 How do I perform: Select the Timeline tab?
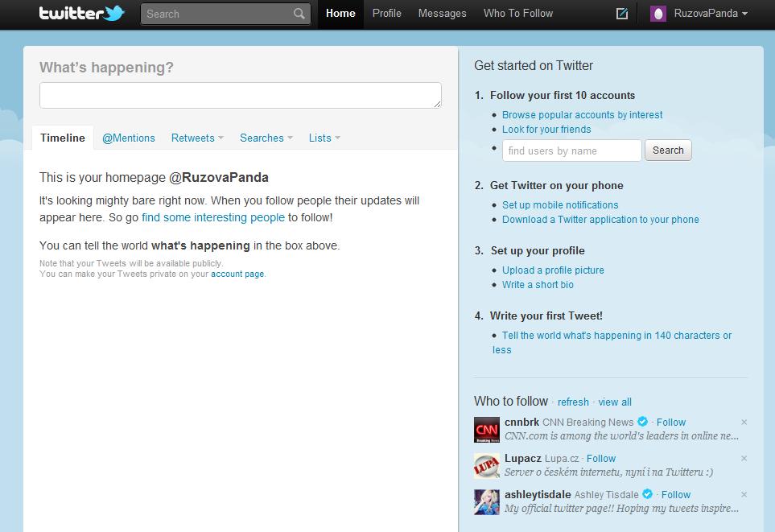pos(63,138)
